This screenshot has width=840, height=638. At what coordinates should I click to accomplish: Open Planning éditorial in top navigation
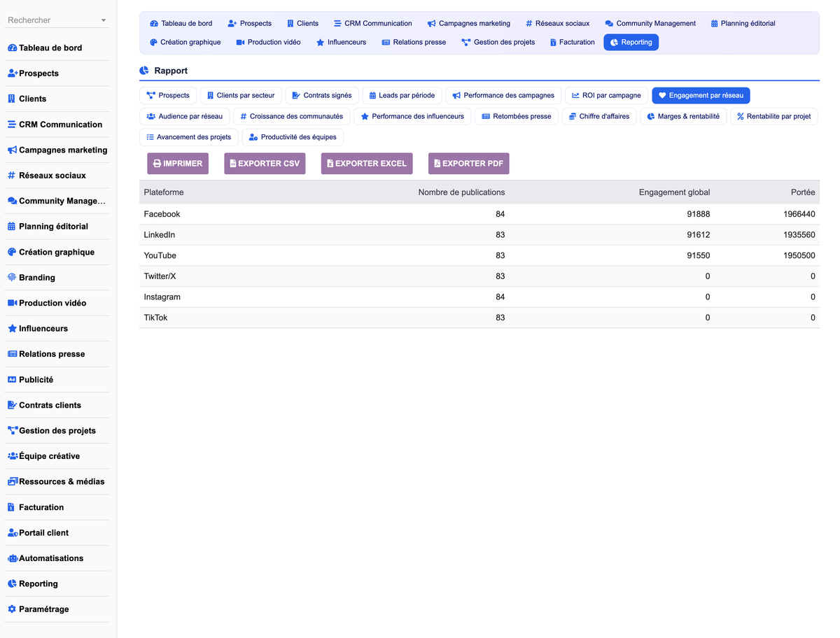[743, 24]
